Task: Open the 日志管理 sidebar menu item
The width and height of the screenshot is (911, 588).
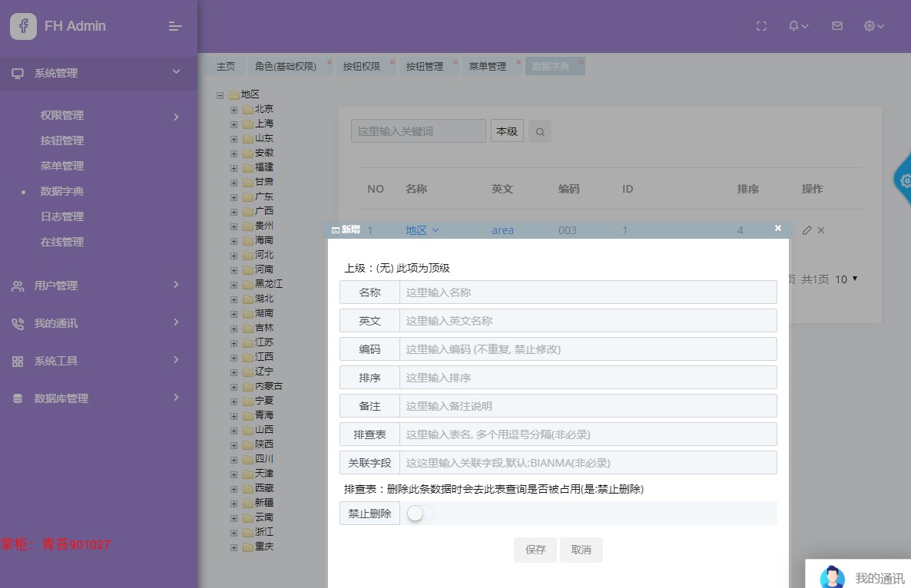Action: [x=62, y=216]
